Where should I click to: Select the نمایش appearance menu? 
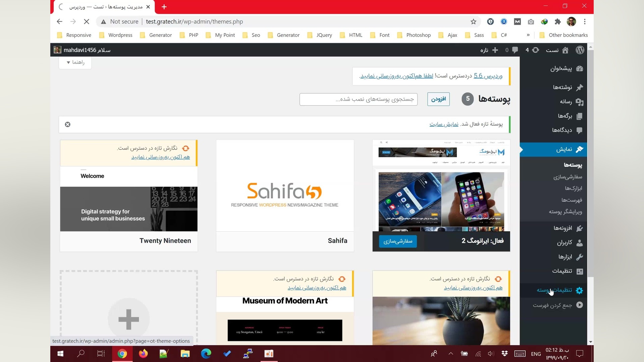pos(553,149)
